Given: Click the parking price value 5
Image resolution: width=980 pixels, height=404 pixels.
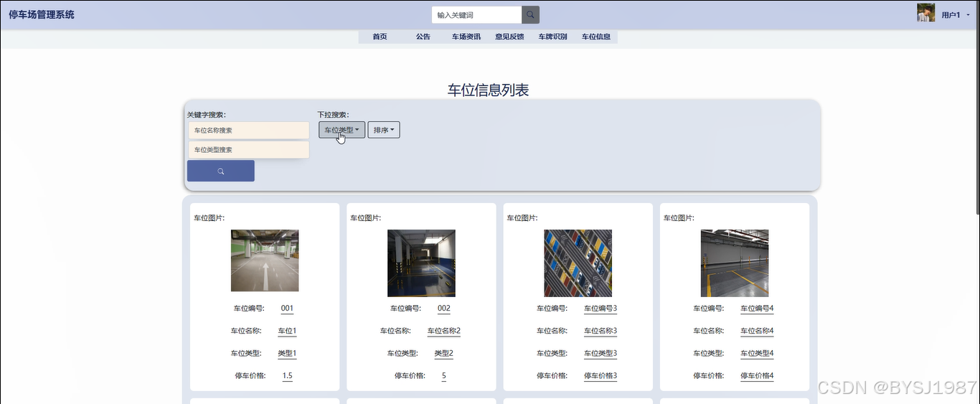Looking at the screenshot, I should [x=444, y=375].
